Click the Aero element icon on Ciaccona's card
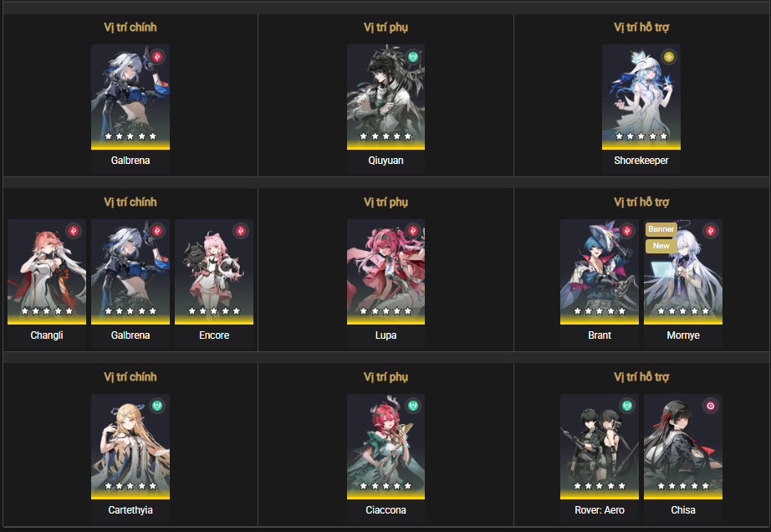 [x=412, y=406]
